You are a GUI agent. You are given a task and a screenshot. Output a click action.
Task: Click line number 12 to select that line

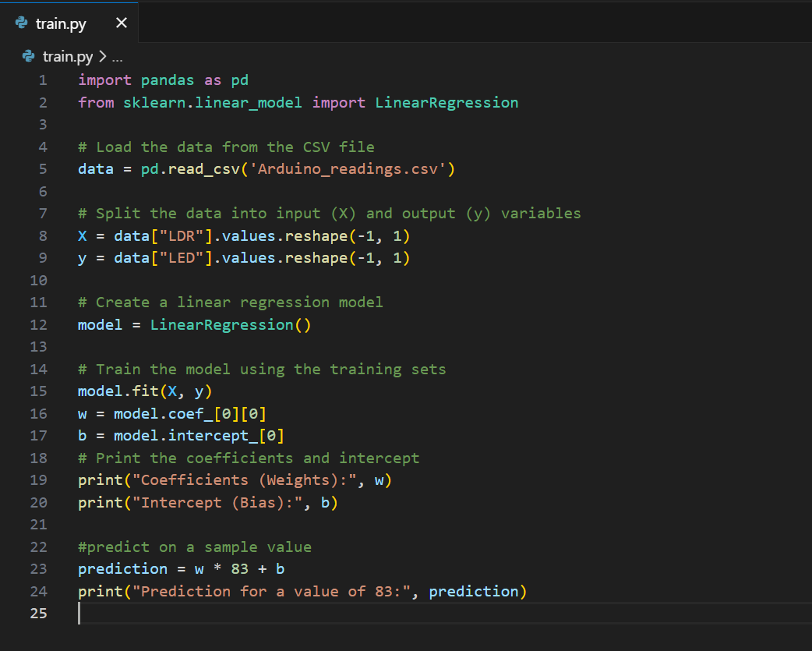pos(38,324)
